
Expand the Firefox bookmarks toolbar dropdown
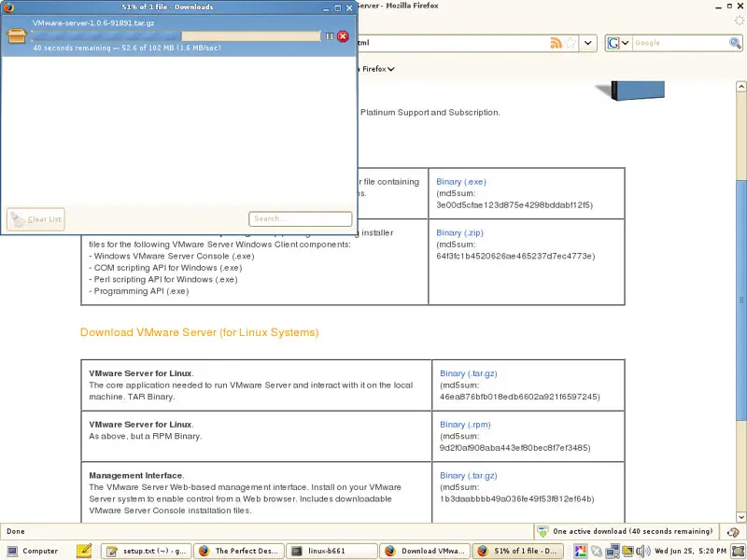click(x=391, y=69)
